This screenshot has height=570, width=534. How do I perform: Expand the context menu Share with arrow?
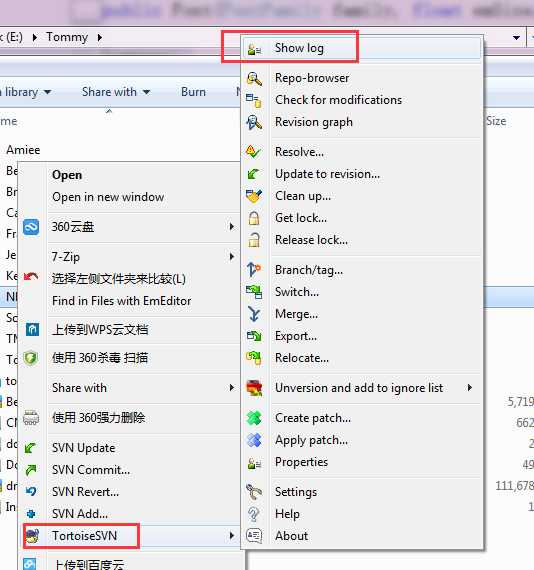click(x=232, y=388)
